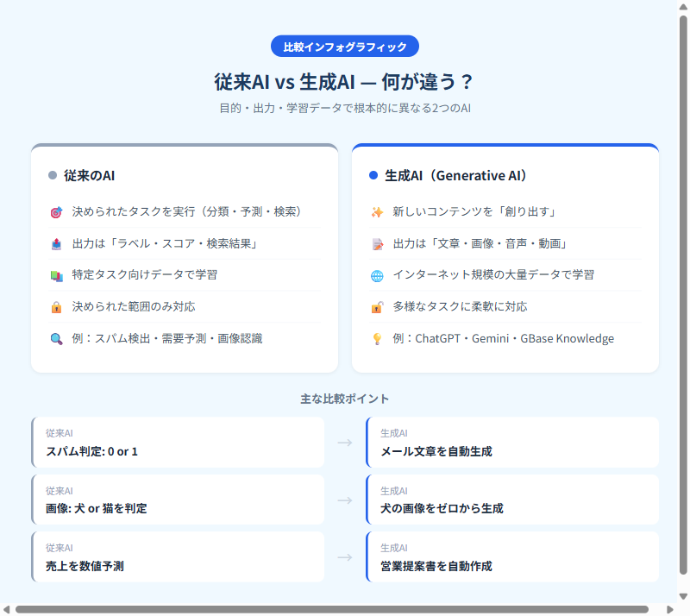Switch to the 従来のAI panel
This screenshot has height=616, width=690.
click(91, 175)
